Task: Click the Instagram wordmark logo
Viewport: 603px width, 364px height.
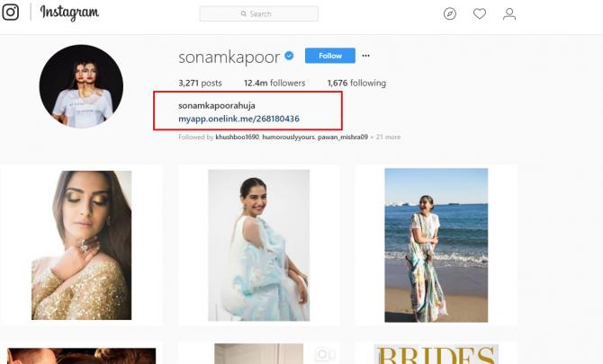Action: tap(69, 13)
